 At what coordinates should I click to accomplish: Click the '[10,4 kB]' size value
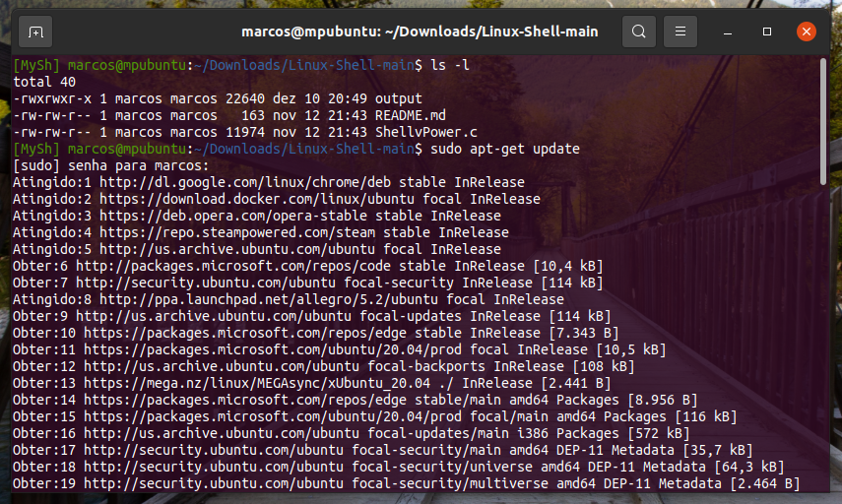(x=568, y=266)
